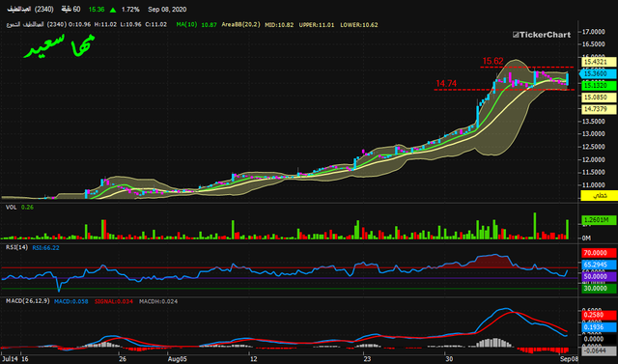The height and width of the screenshot is (364, 618).
Task: Select the MA(10) indicator label
Action: point(186,24)
